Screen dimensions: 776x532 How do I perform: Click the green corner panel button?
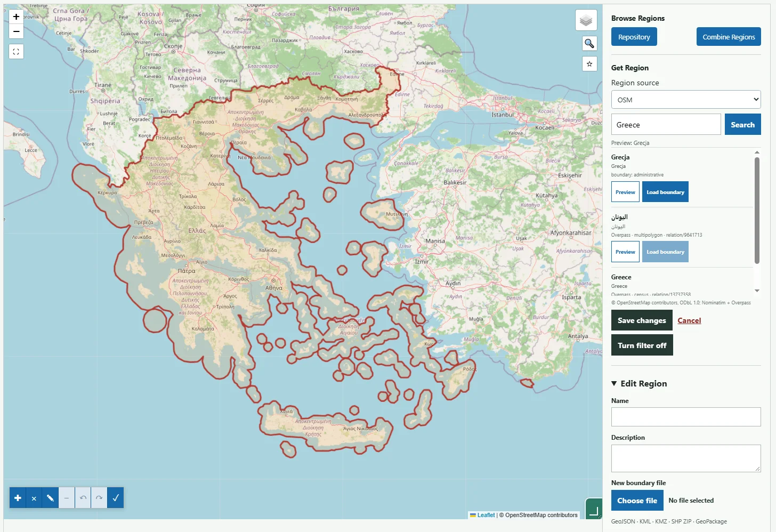tap(594, 509)
